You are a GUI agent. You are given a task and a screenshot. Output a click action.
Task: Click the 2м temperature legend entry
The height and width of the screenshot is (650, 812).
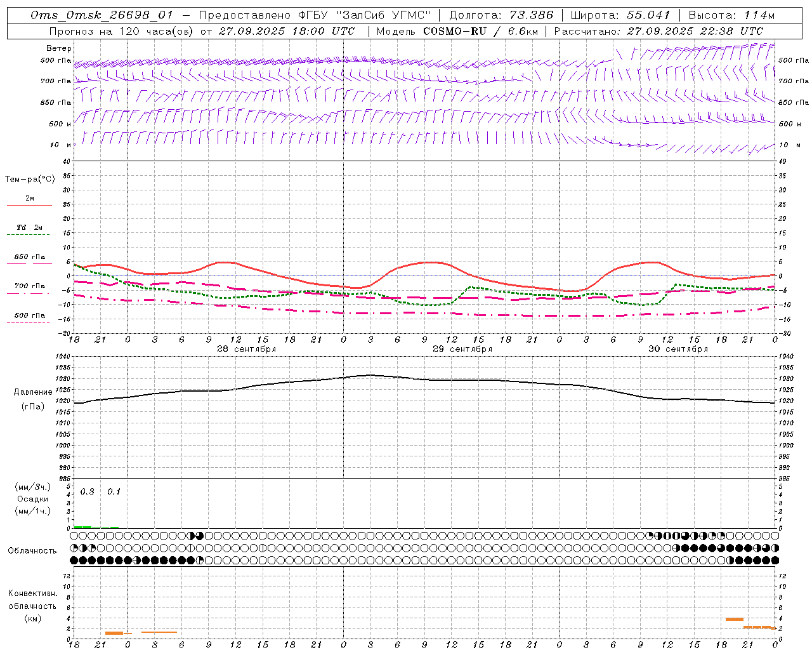click(30, 199)
